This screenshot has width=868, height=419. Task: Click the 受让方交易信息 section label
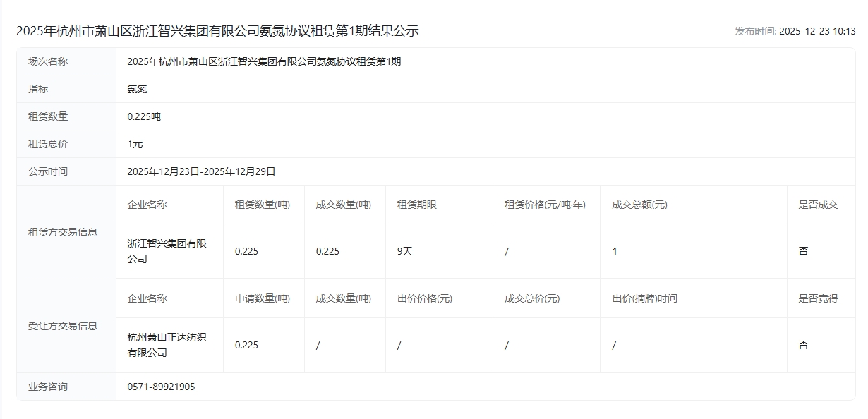[x=63, y=326]
